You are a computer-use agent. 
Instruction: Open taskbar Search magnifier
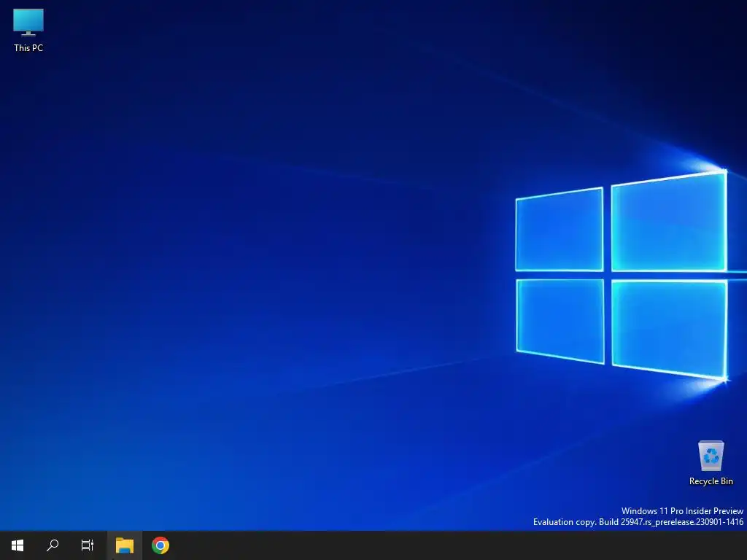(x=53, y=545)
